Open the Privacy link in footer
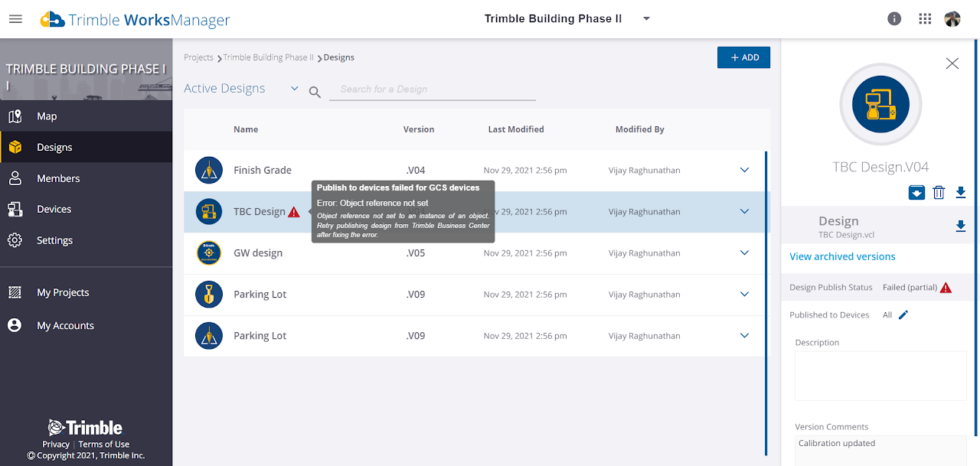Image resolution: width=980 pixels, height=466 pixels. [x=56, y=445]
